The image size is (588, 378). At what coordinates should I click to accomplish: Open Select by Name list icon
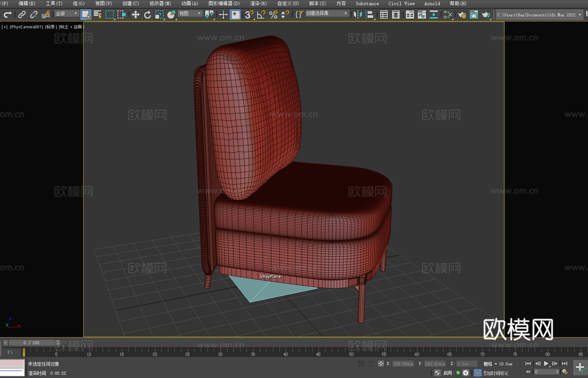(98, 14)
